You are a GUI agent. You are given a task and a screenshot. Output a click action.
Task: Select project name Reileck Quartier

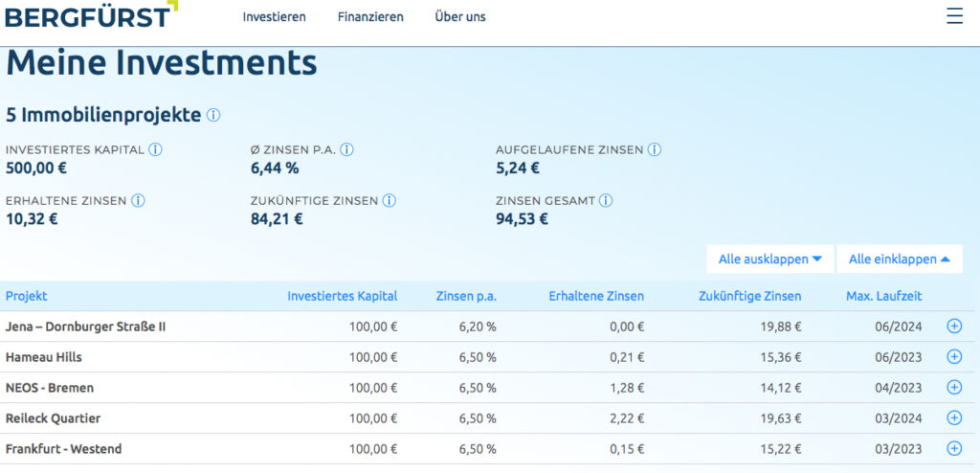(54, 417)
